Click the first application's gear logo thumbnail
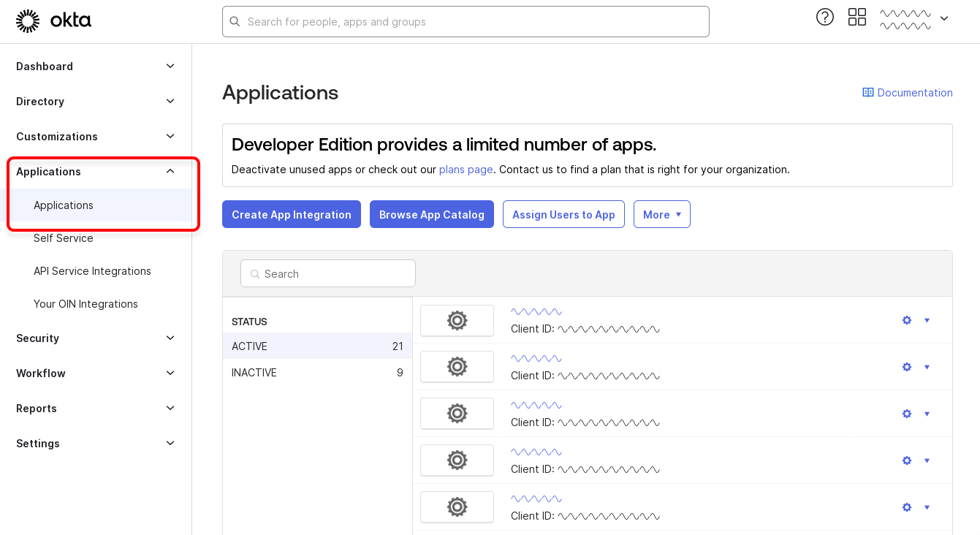Screen dimensions: 980x535 coord(457,320)
